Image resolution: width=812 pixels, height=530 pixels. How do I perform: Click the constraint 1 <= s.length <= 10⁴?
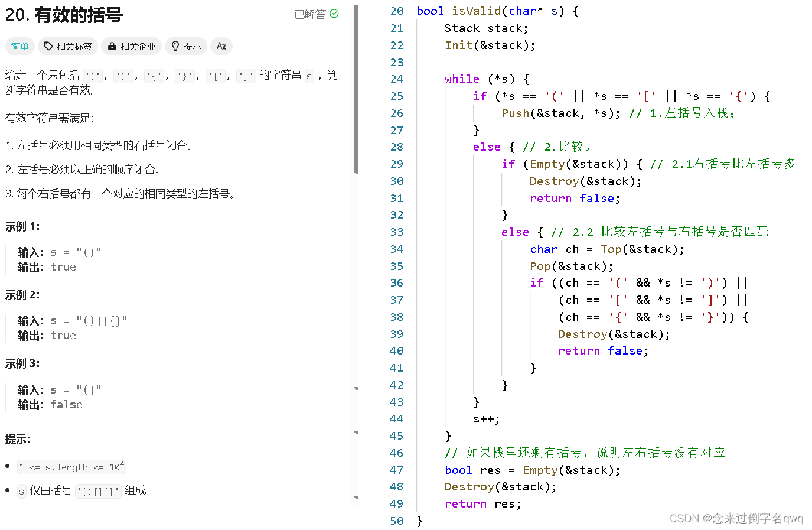tap(71, 467)
